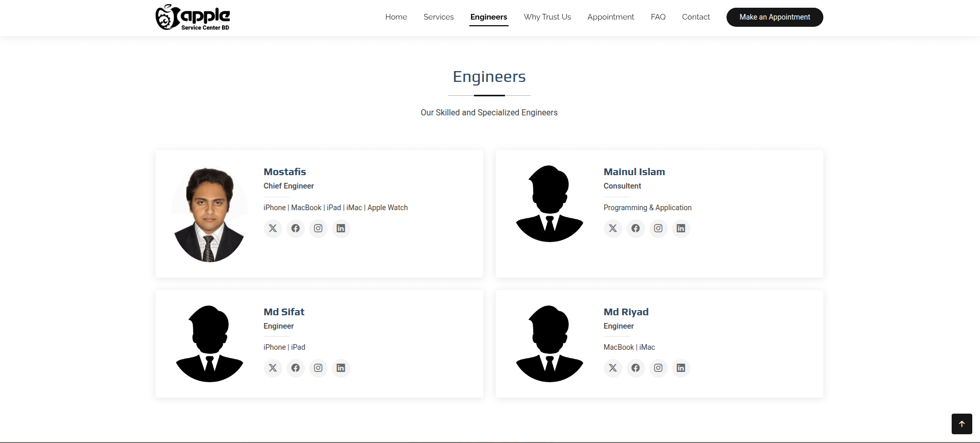Open Md Sifat's LinkedIn icon
Viewport: 980px width, 443px height.
coord(341,368)
